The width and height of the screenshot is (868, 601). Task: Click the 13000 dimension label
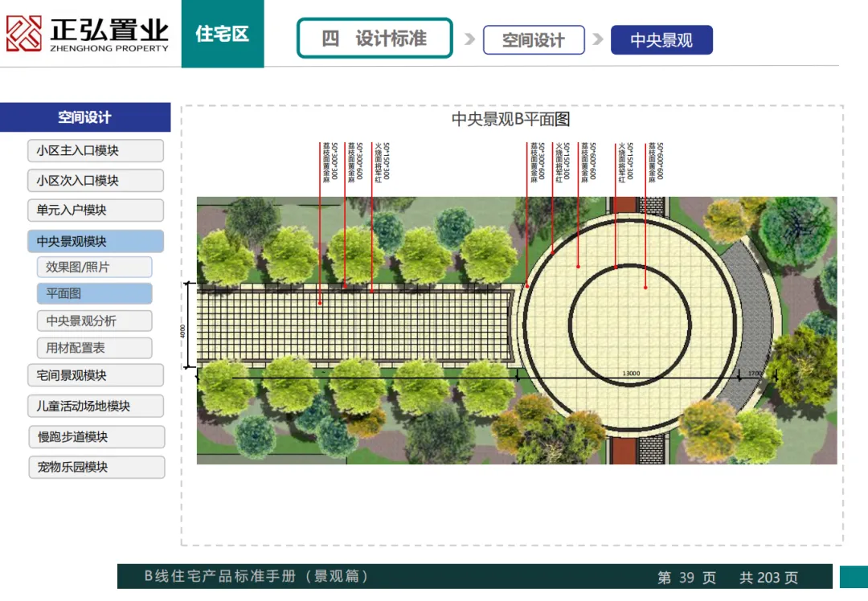pyautogui.click(x=631, y=374)
